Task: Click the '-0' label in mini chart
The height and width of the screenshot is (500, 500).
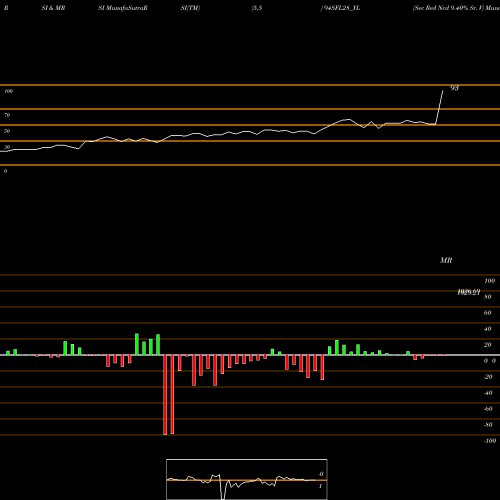Action: pos(320,474)
